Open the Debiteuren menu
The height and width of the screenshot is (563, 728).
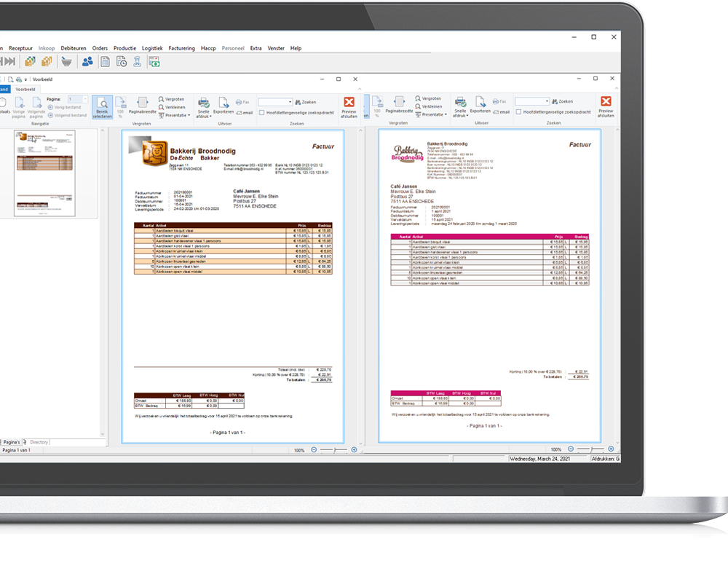74,48
